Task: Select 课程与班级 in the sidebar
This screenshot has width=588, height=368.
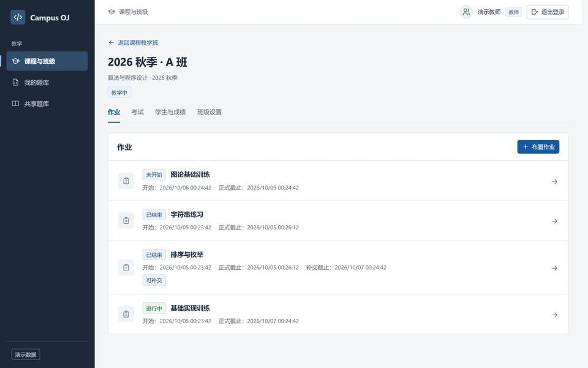Action: tap(47, 61)
